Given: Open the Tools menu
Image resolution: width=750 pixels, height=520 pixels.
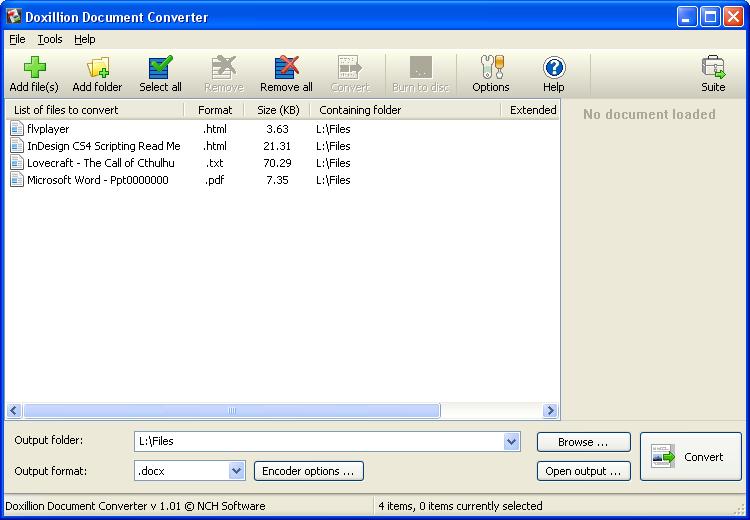Looking at the screenshot, I should (50, 39).
